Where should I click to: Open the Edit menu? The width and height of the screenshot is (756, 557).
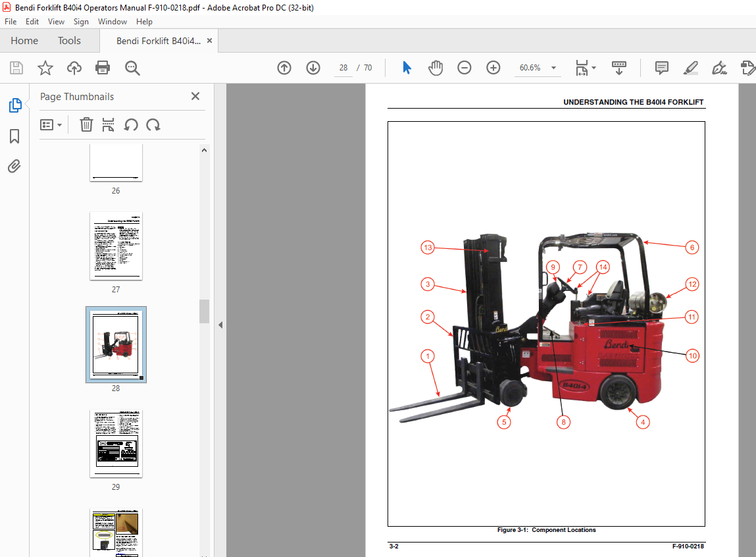pos(32,22)
